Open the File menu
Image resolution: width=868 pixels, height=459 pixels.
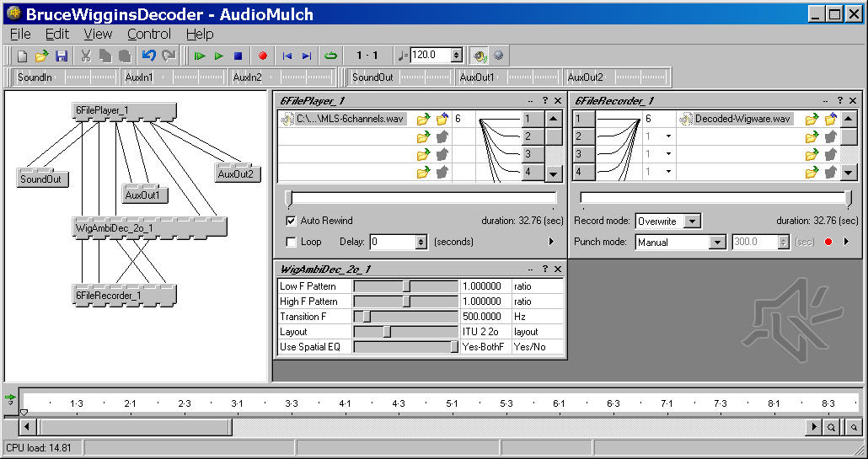coord(20,35)
